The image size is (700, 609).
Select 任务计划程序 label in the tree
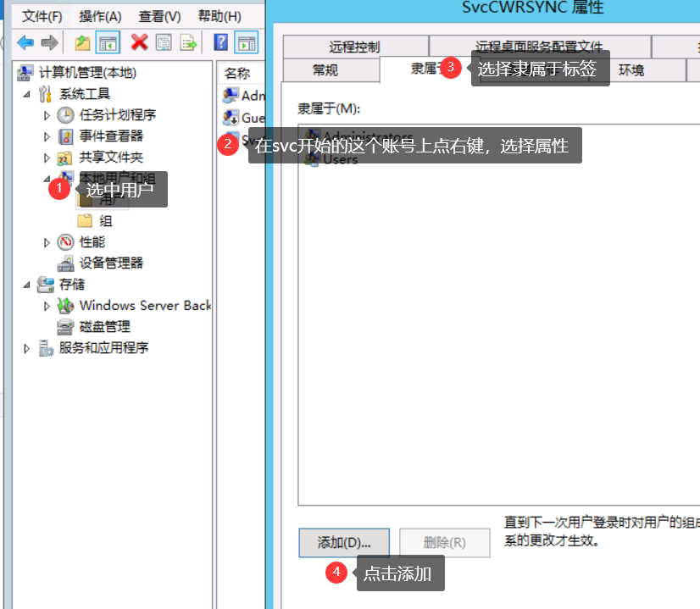coord(118,114)
